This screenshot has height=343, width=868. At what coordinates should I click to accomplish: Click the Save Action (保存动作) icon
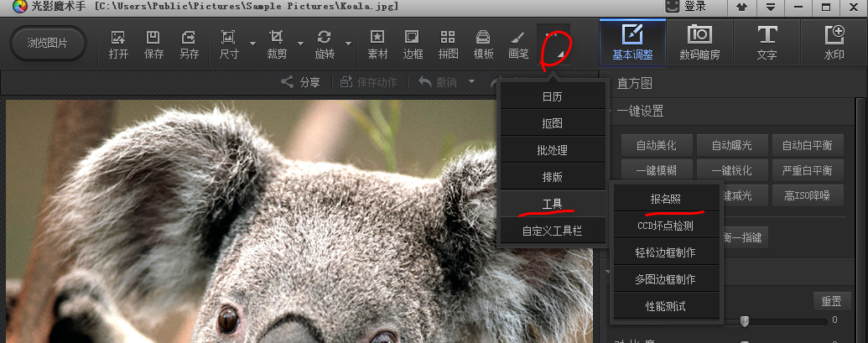[x=346, y=82]
